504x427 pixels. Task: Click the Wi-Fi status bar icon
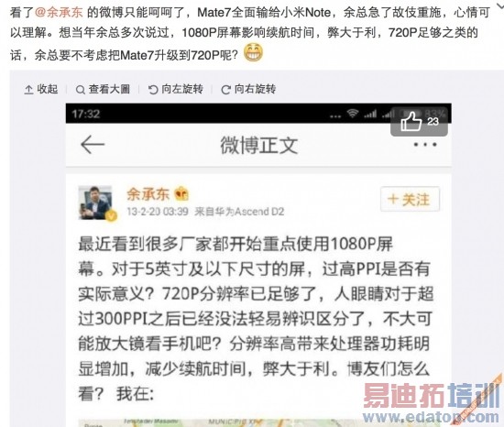point(353,114)
